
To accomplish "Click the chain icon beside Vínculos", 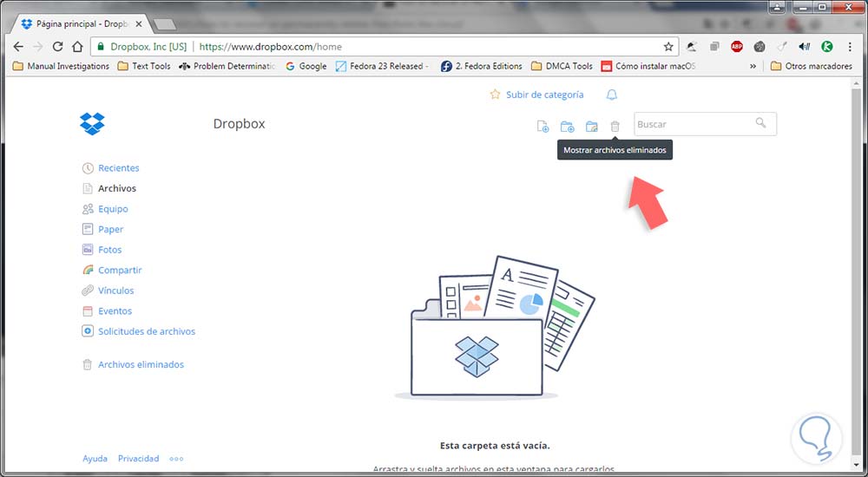I will (x=88, y=291).
